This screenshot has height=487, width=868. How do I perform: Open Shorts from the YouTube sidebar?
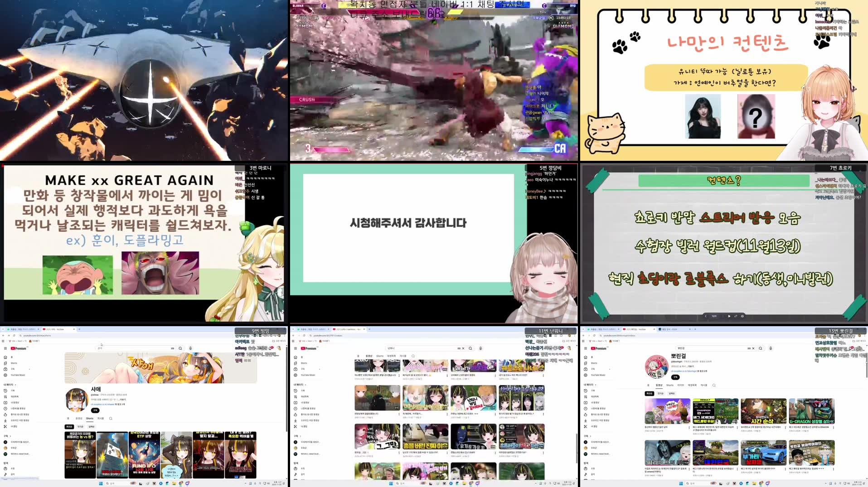[x=14, y=363]
